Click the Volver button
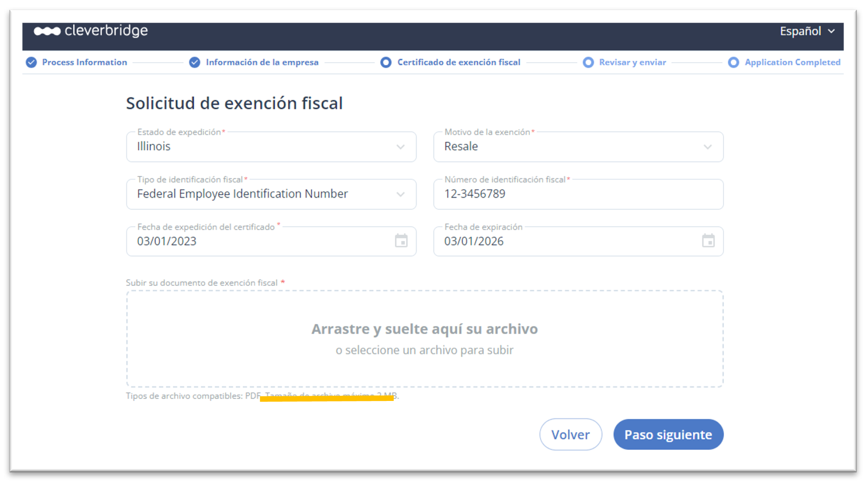Image resolution: width=868 pixels, height=484 pixels. 571,434
